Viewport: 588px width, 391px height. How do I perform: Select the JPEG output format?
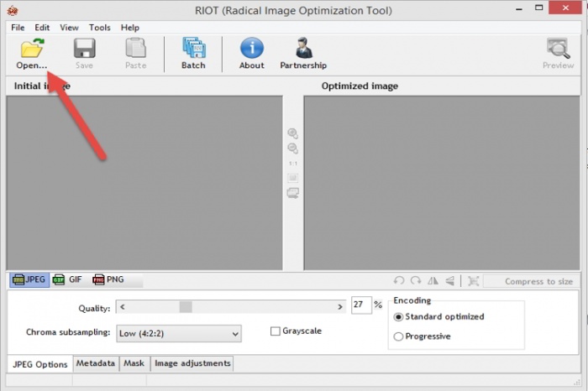(29, 279)
